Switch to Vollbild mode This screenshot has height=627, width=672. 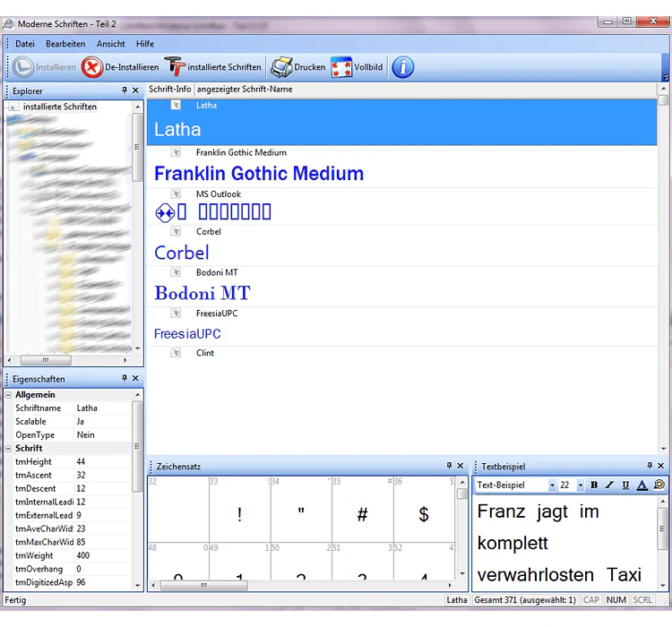[341, 67]
